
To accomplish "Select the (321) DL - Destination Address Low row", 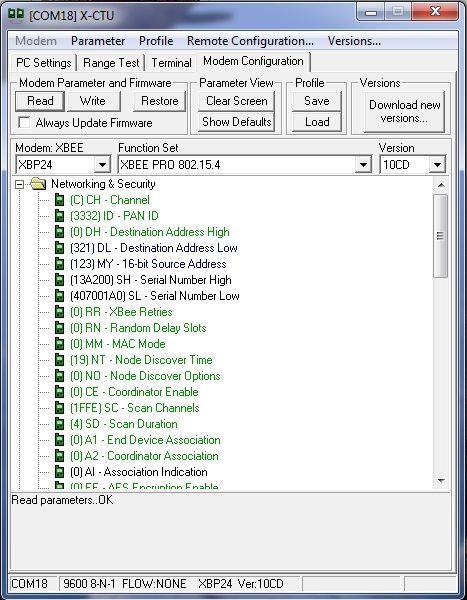I will tap(153, 248).
